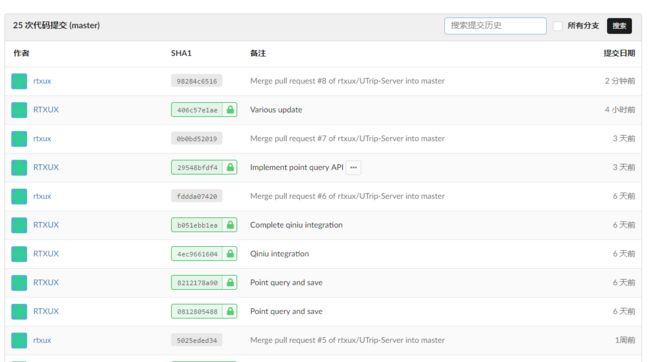Click the '1周前' commit date
The width and height of the screenshot is (650, 362).
pyautogui.click(x=625, y=340)
